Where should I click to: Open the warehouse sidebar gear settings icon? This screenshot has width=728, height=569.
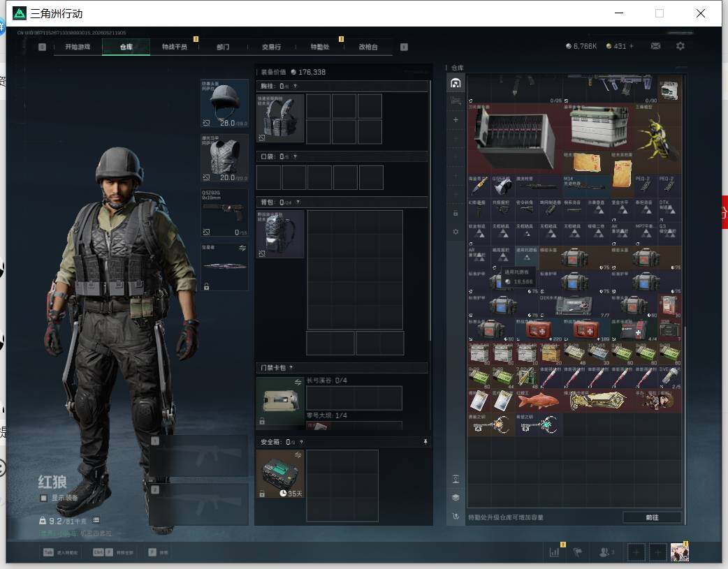tap(456, 232)
